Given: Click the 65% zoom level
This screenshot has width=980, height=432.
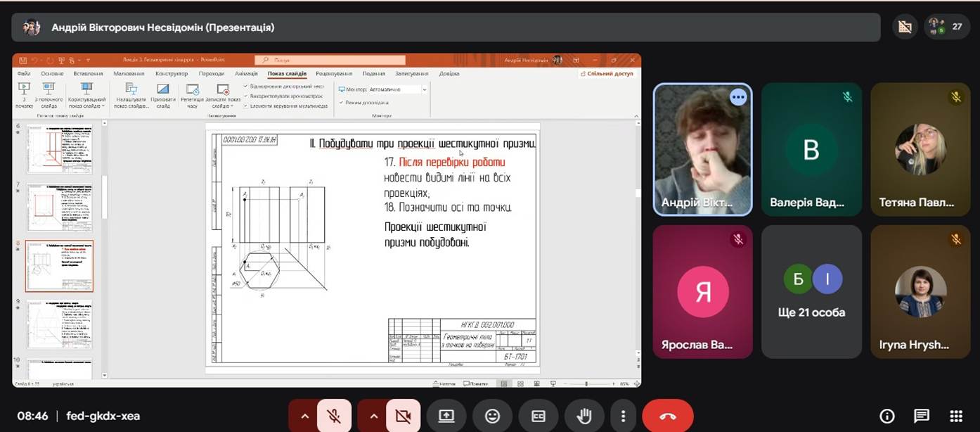Looking at the screenshot, I should coord(624,383).
